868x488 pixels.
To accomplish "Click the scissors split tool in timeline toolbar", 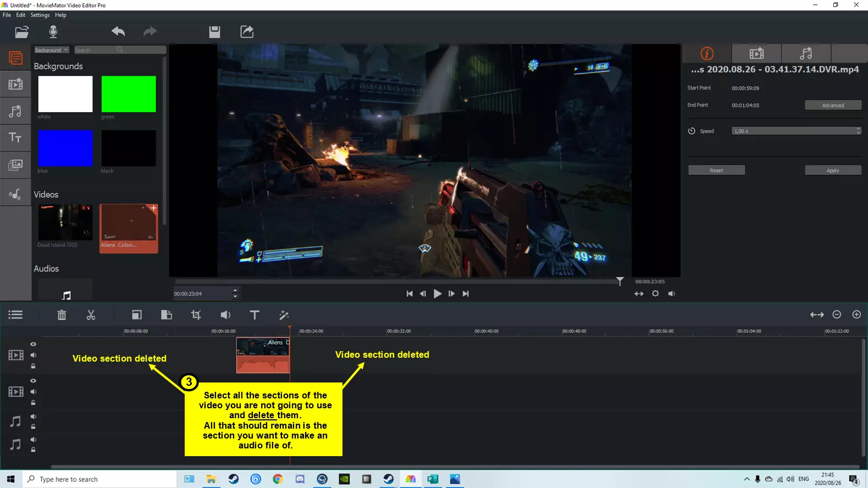I will coord(91,315).
